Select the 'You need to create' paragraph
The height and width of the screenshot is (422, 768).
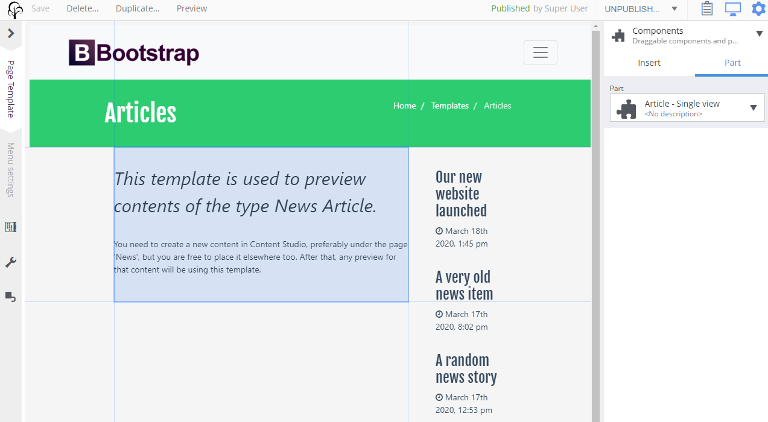click(261, 257)
